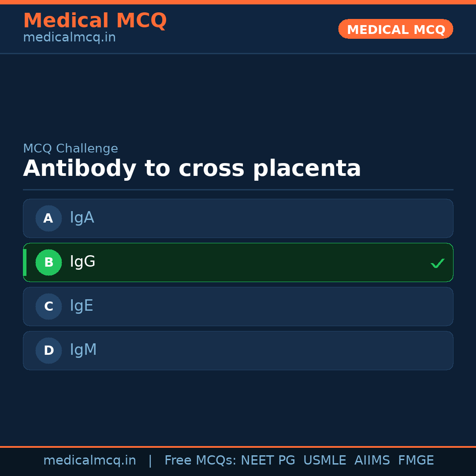The image size is (476, 476).
Task: Click the USMLE footer item
Action: (325, 460)
